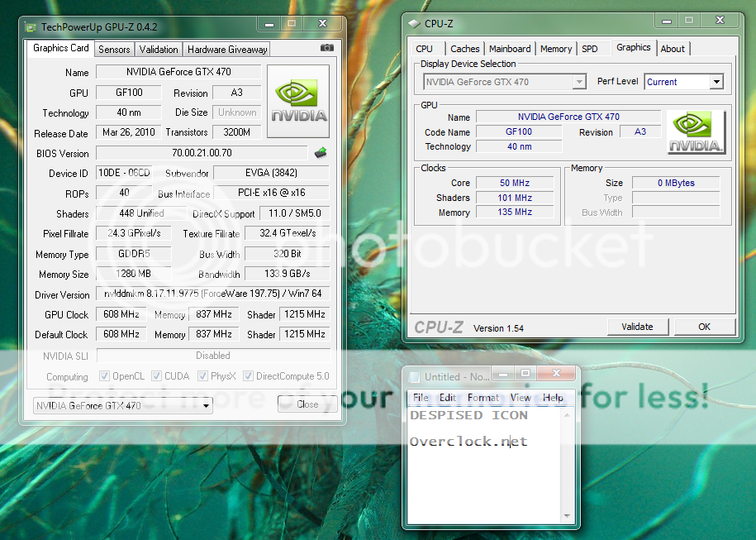Open the GPU-Z graphics card selector dropdown
This screenshot has width=756, height=540.
(x=122, y=405)
